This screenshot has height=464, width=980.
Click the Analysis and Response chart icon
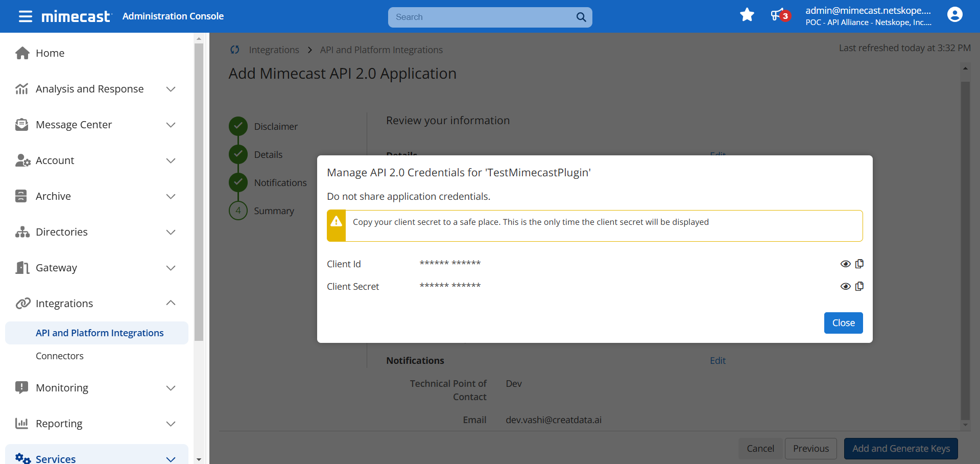coord(22,89)
